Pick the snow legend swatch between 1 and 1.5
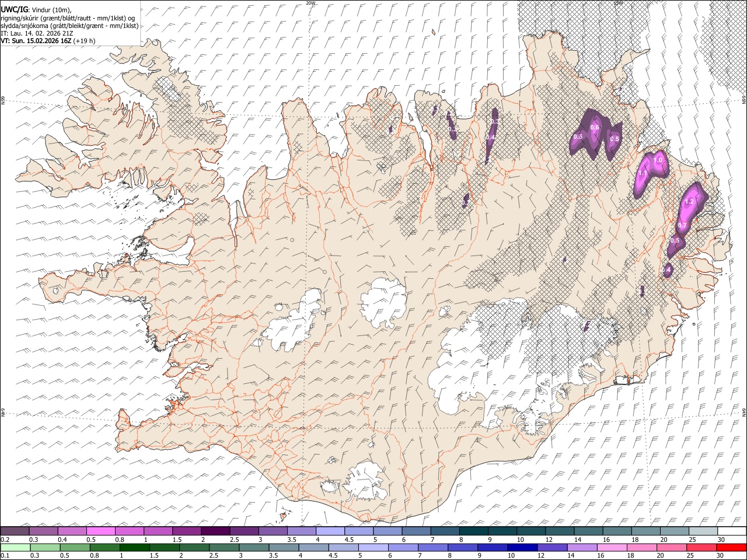747x560 pixels. (x=158, y=531)
